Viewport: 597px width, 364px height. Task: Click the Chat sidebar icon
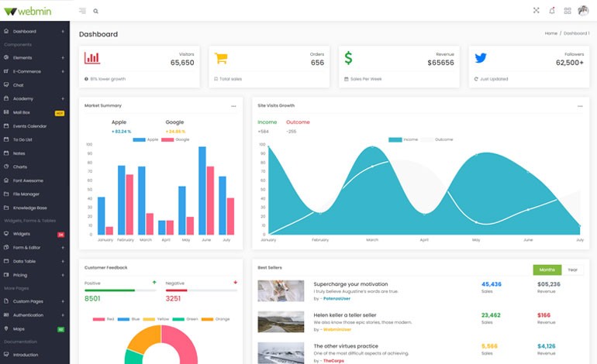[6, 85]
